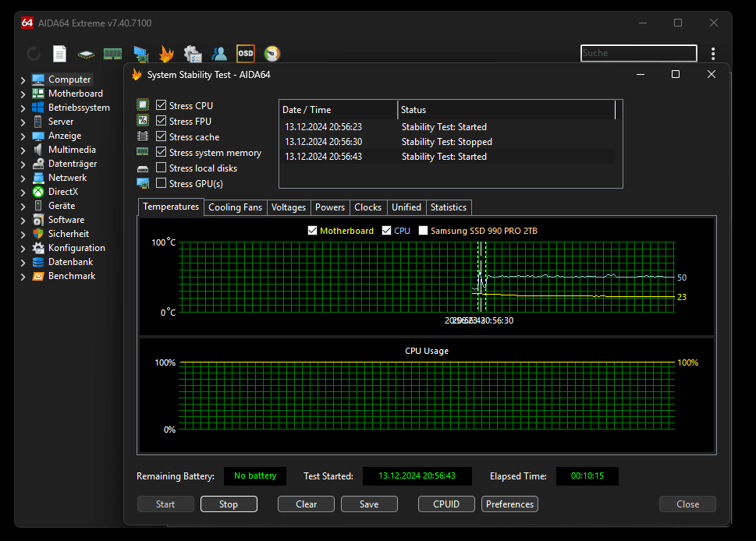This screenshot has height=541, width=756.
Task: Click the DirectX Xbox icon in sidebar
Action: click(38, 192)
